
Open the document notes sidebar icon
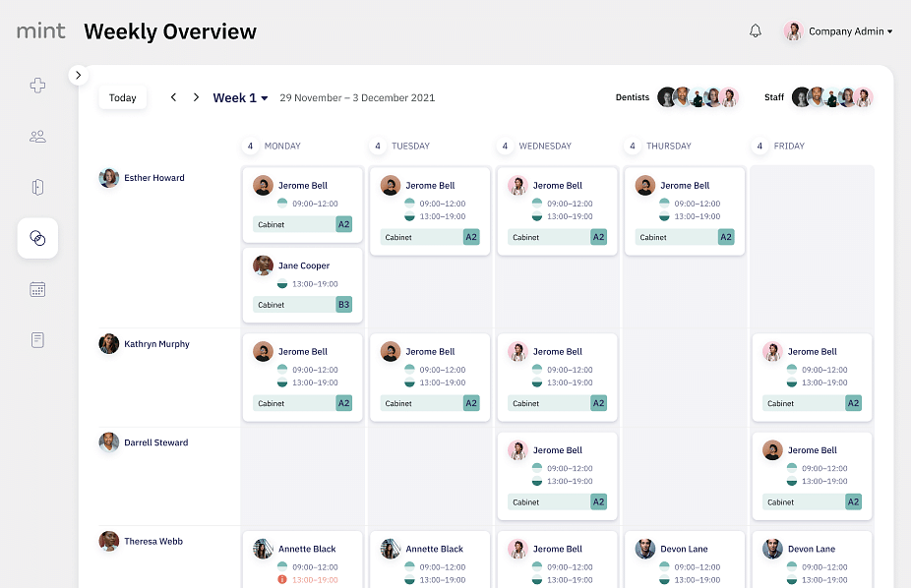[37, 340]
